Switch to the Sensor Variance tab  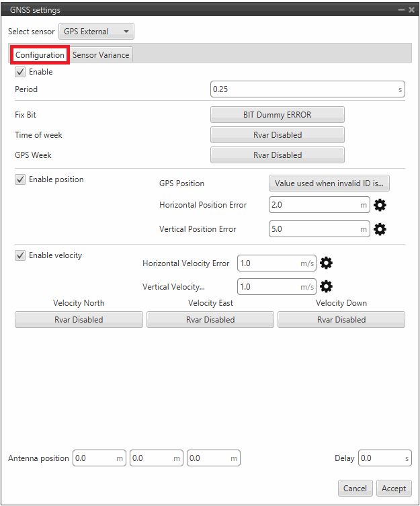101,55
